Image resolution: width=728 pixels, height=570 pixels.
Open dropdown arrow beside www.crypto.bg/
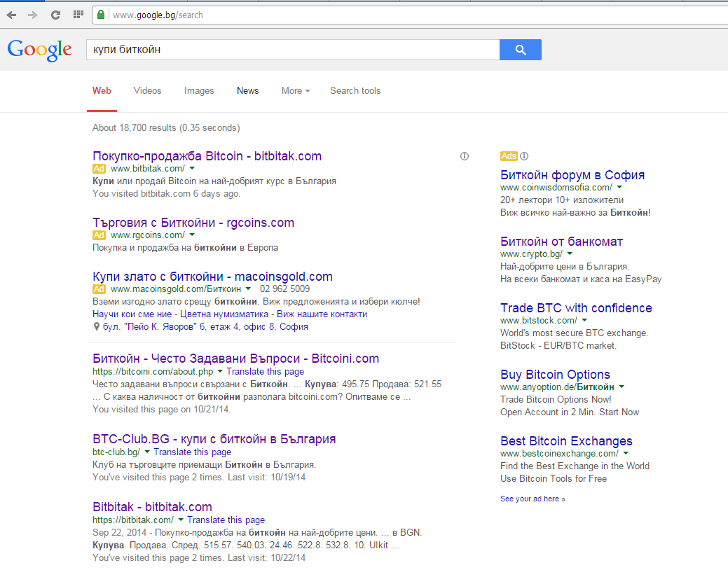(x=570, y=254)
